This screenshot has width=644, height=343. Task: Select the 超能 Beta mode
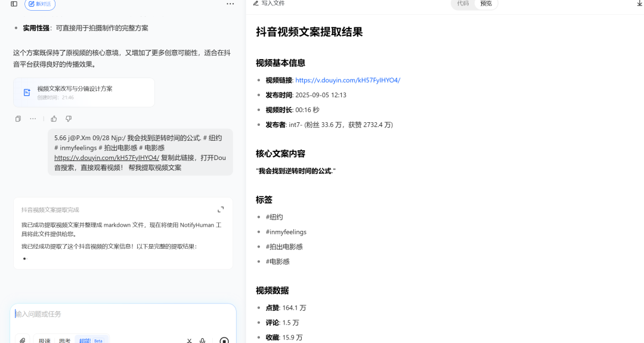[x=91, y=341]
